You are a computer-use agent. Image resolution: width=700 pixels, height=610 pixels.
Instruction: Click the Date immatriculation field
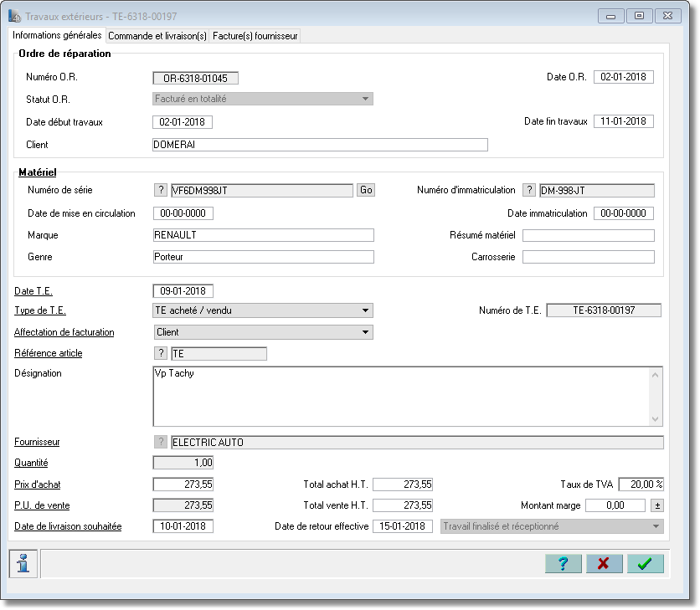pos(624,213)
